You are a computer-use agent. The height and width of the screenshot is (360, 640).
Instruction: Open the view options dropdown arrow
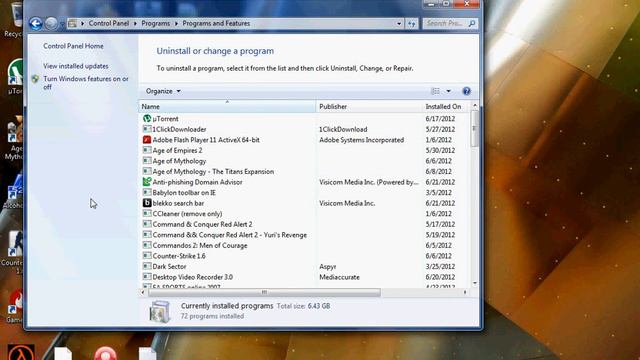point(449,91)
